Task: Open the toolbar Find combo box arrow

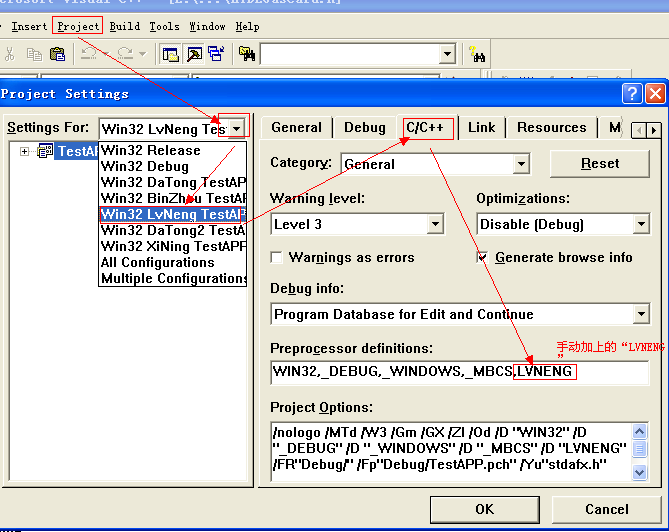Action: click(447, 54)
